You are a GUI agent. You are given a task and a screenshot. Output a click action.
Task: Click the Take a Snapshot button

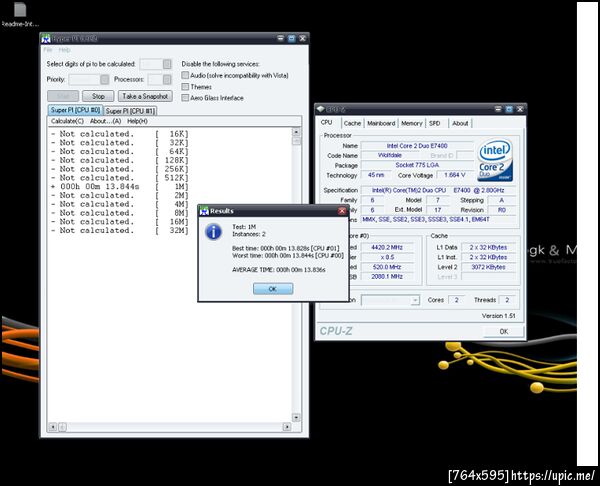point(145,96)
